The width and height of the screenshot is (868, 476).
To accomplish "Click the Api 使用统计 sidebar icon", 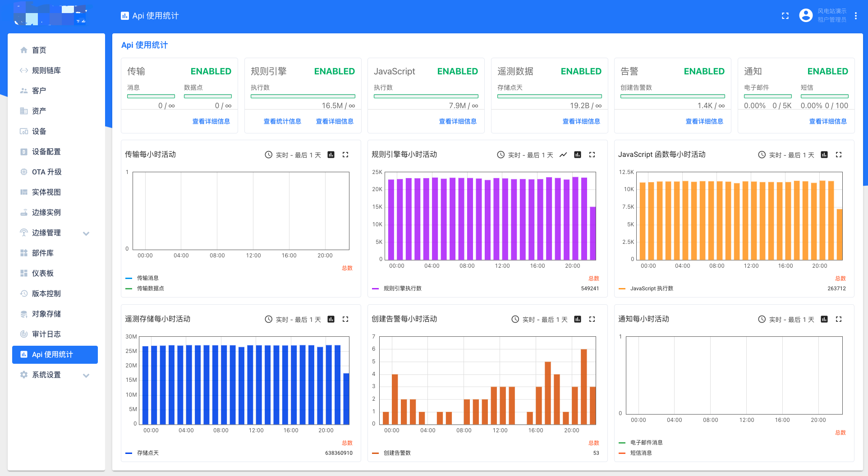I will coord(24,354).
